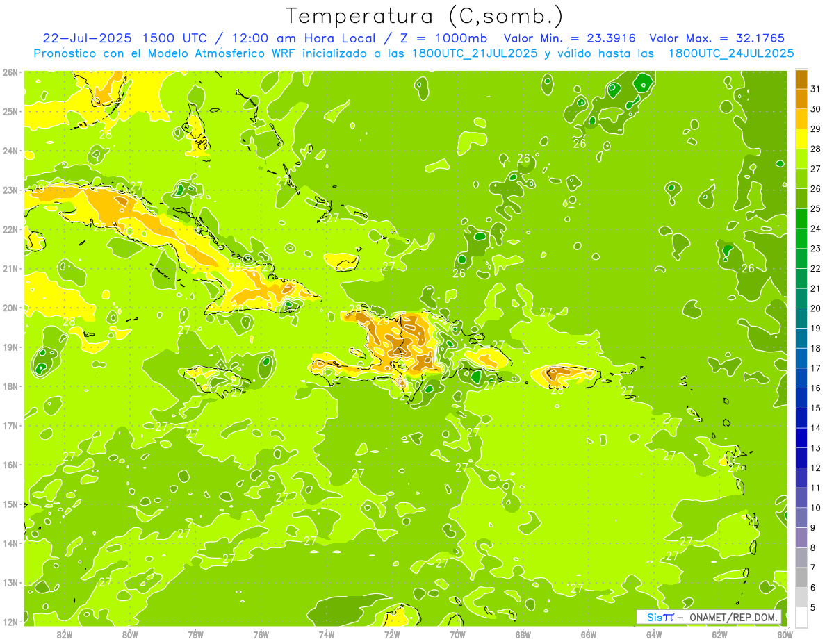The height and width of the screenshot is (644, 834).
Task: Click the longitude axis label "80W"
Action: (130, 634)
